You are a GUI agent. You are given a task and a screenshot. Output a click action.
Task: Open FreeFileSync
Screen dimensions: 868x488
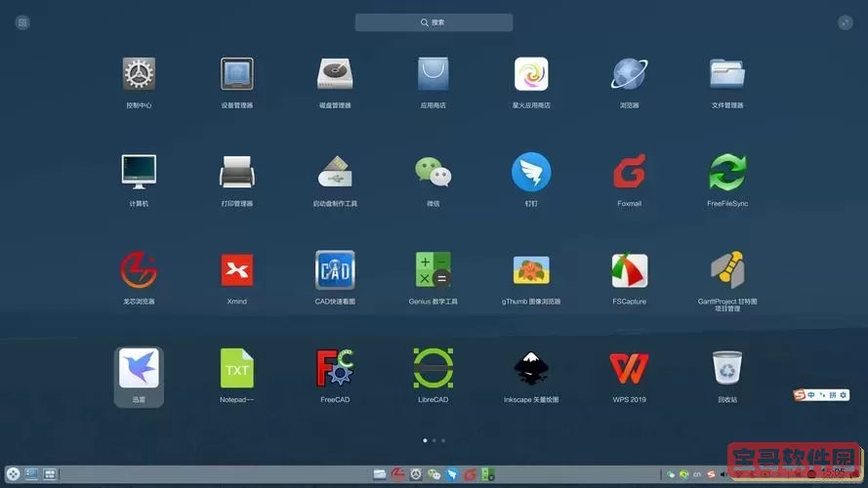point(727,172)
